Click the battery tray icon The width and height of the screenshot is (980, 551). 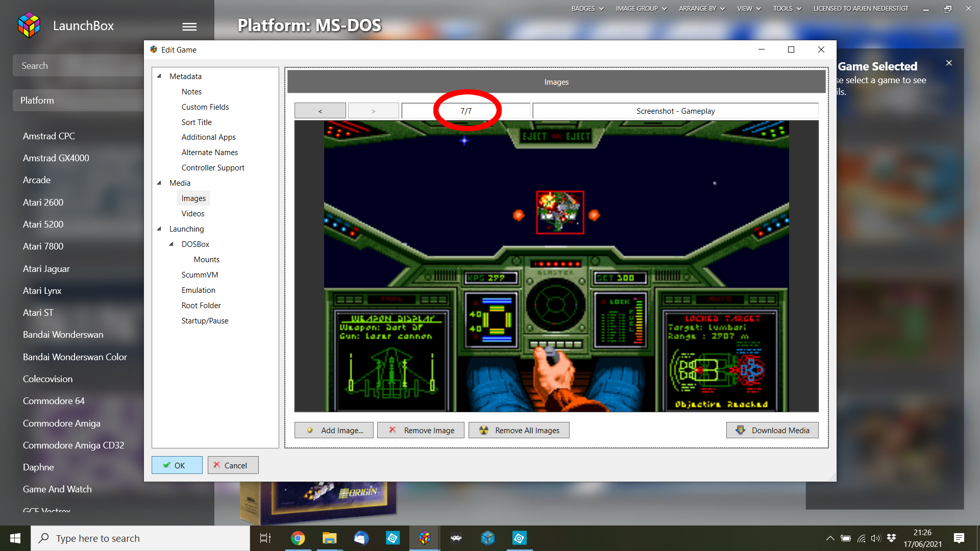coord(846,538)
